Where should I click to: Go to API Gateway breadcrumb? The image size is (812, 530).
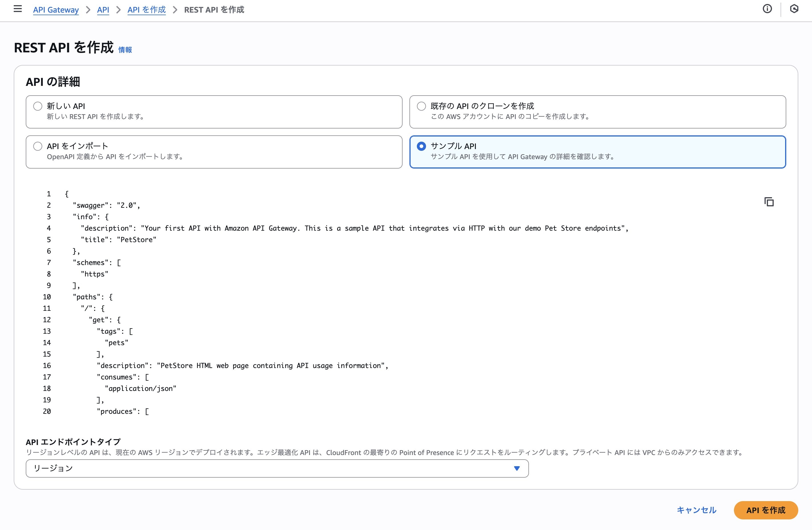56,9
